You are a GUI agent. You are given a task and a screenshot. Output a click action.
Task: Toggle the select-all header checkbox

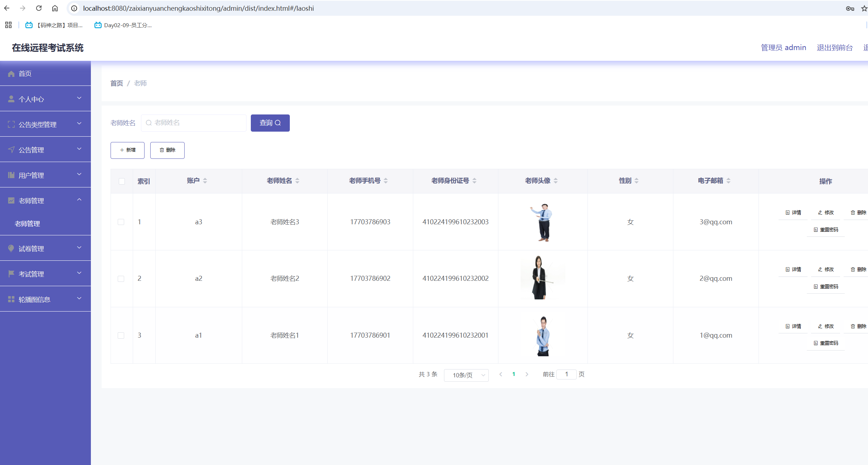pos(122,181)
